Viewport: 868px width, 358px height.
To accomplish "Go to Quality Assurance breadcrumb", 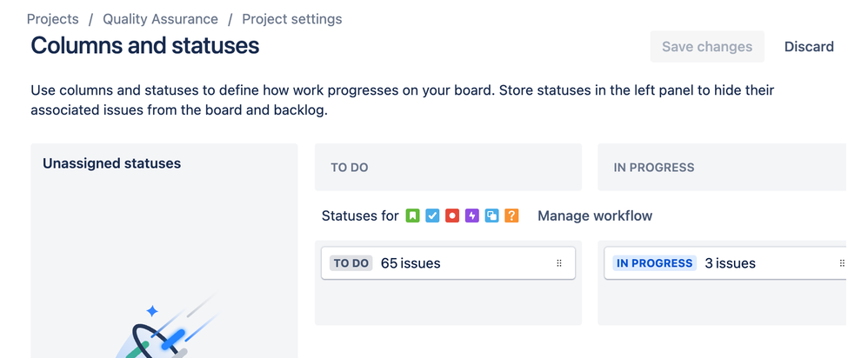I will tap(160, 19).
